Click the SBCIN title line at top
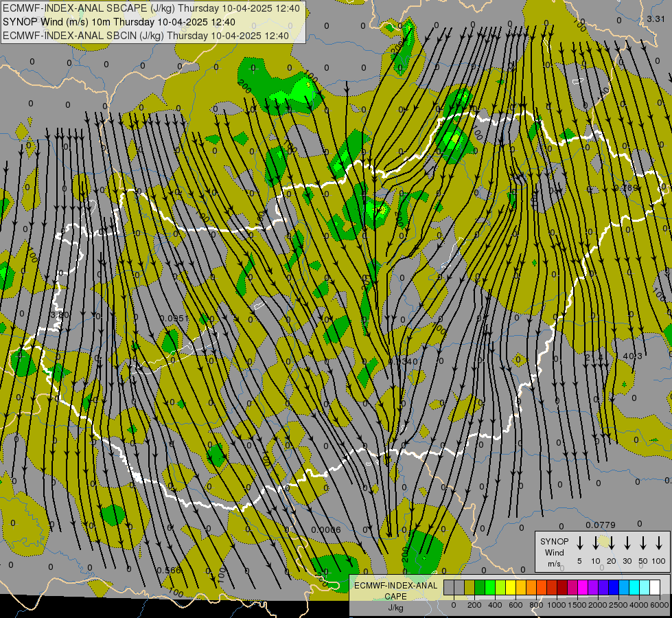Screen dimensions: 672x618 [146, 36]
